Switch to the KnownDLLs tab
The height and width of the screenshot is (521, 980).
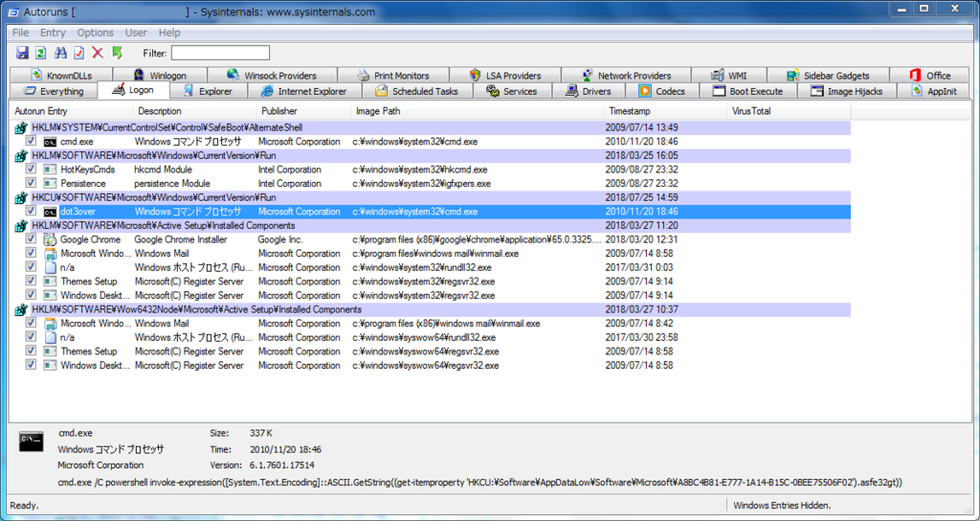coord(60,75)
